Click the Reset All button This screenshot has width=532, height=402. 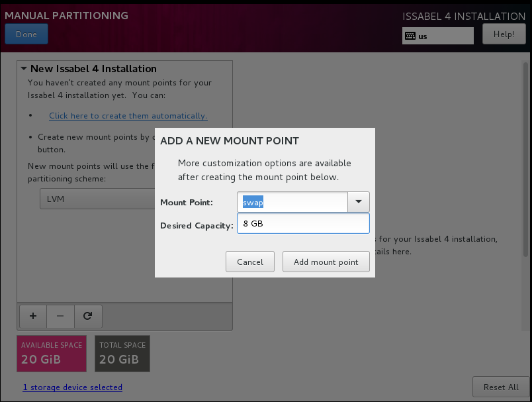pyautogui.click(x=500, y=387)
